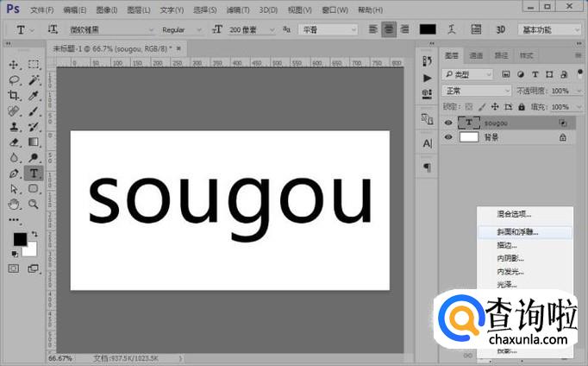Select the Horizontal Type tool

click(x=34, y=174)
